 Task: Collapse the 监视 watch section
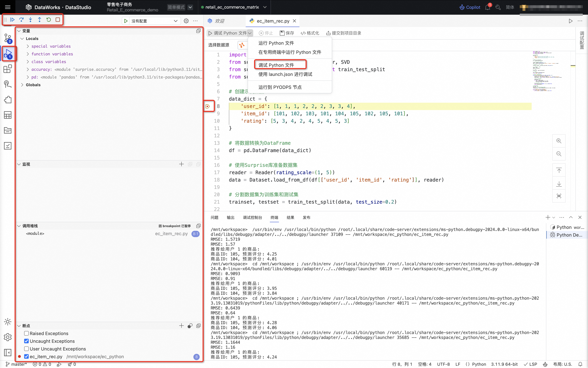19,164
